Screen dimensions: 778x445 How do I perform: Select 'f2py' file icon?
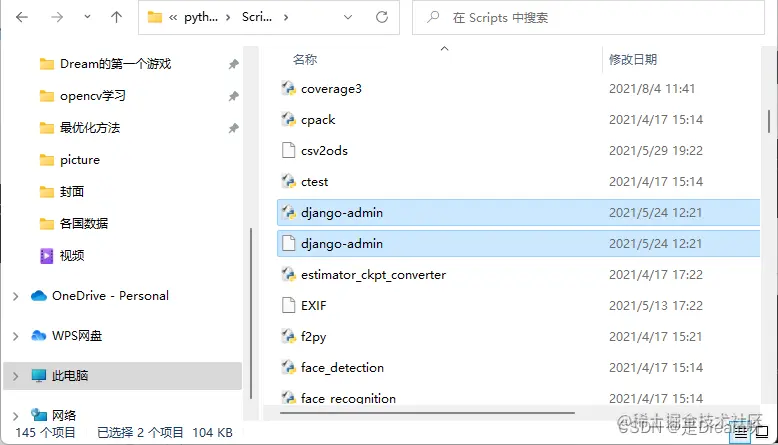click(288, 336)
